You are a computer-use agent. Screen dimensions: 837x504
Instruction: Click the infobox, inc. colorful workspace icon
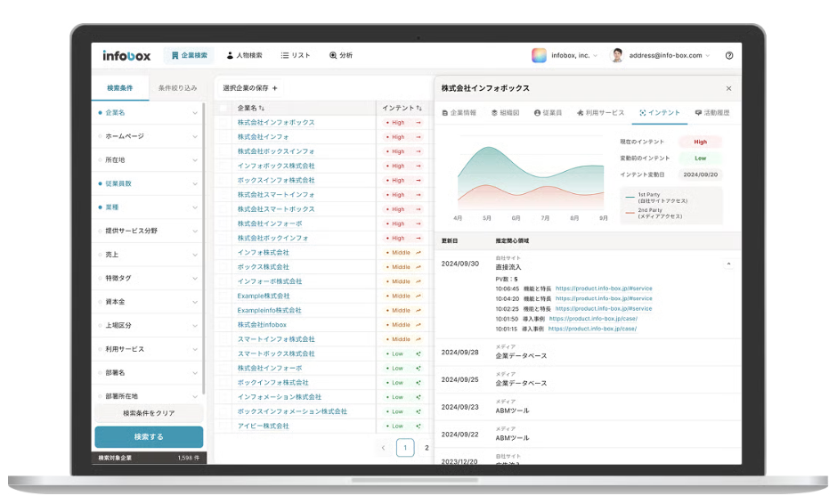click(539, 55)
